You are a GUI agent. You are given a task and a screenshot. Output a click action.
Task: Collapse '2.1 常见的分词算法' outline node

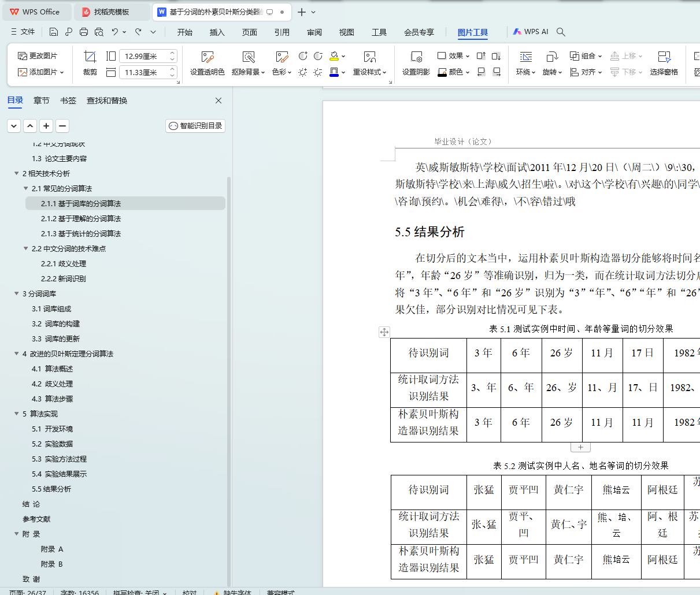tap(25, 188)
